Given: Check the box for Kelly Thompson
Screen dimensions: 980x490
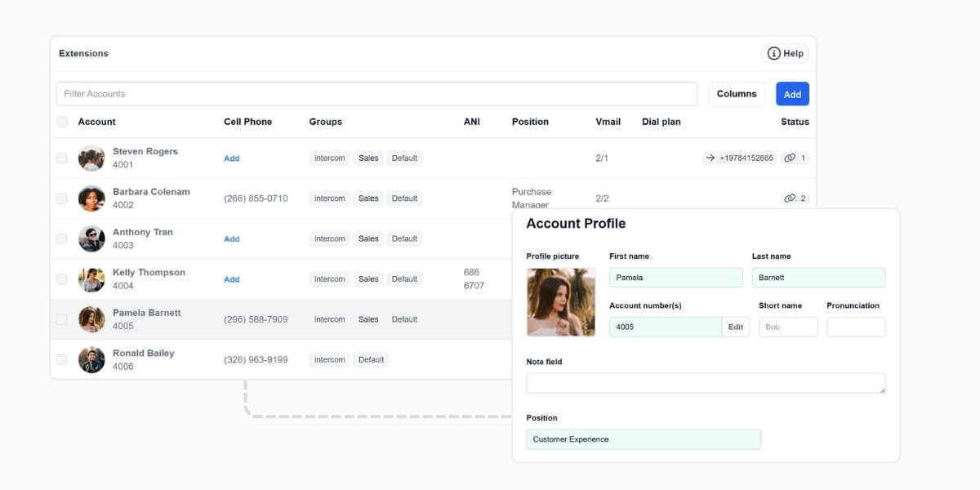Looking at the screenshot, I should [62, 279].
